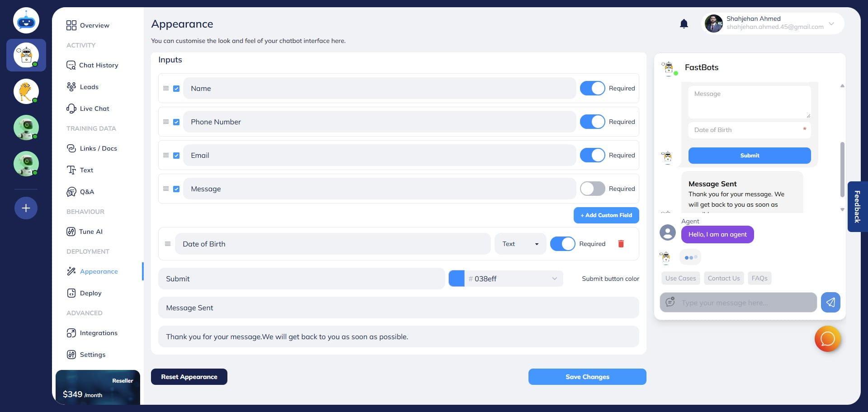
Task: Click the notification bell icon
Action: (684, 24)
